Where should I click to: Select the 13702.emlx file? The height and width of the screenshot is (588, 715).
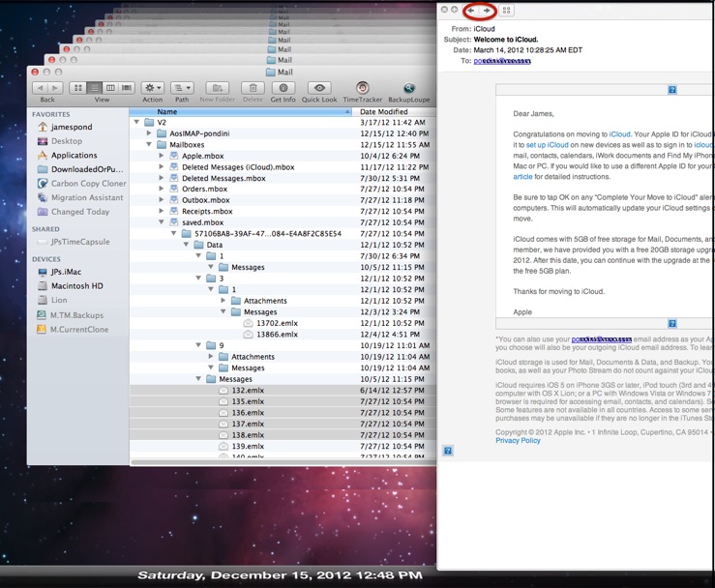click(x=283, y=323)
